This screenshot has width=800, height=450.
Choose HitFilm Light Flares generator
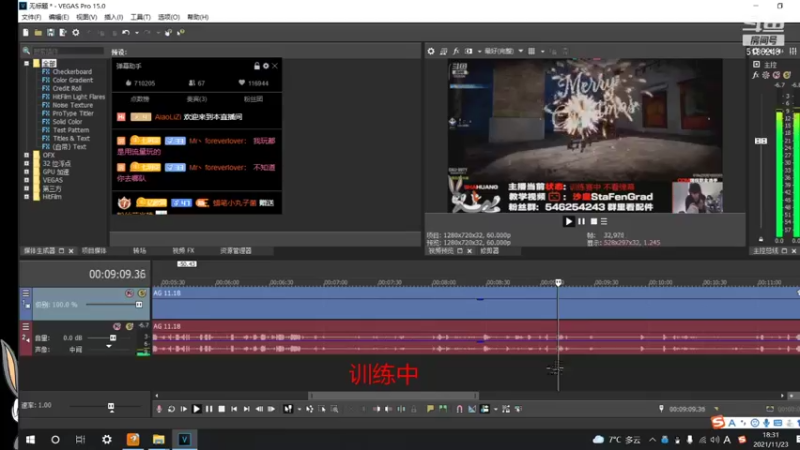pos(79,97)
